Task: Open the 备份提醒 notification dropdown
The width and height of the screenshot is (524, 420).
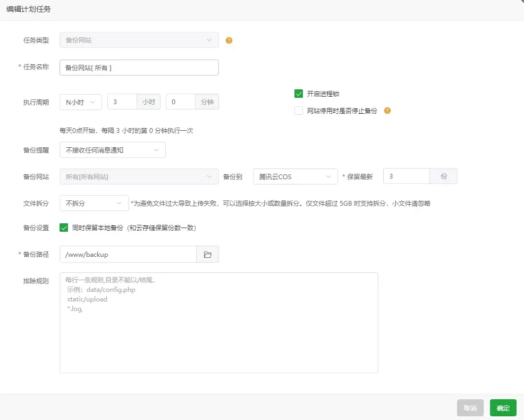Action: pos(112,150)
